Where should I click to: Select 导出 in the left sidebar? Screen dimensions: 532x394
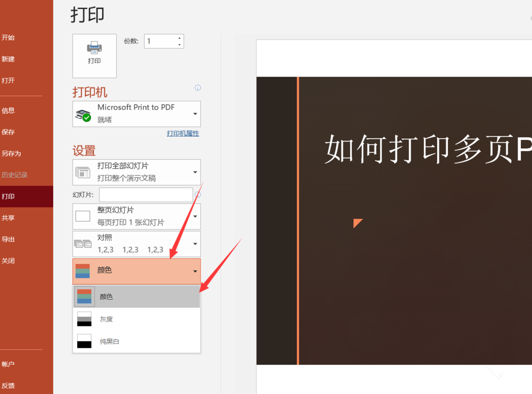(9, 239)
